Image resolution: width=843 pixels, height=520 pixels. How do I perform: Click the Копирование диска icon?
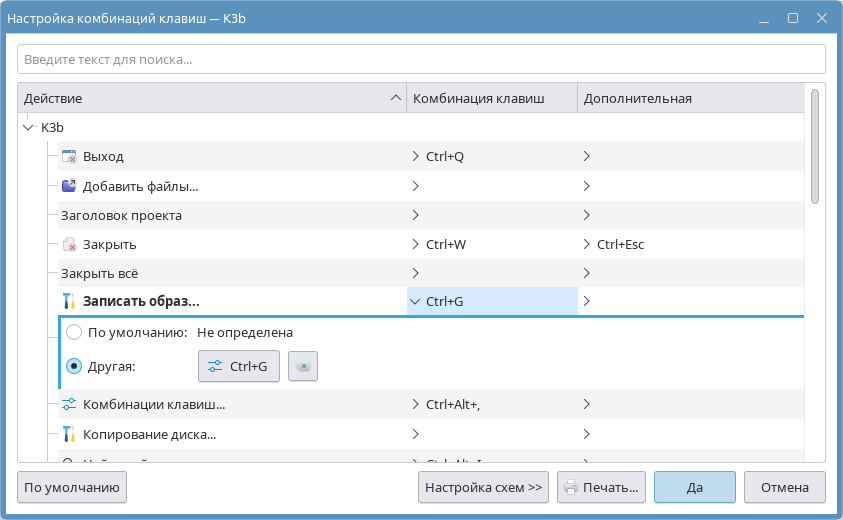[69, 434]
